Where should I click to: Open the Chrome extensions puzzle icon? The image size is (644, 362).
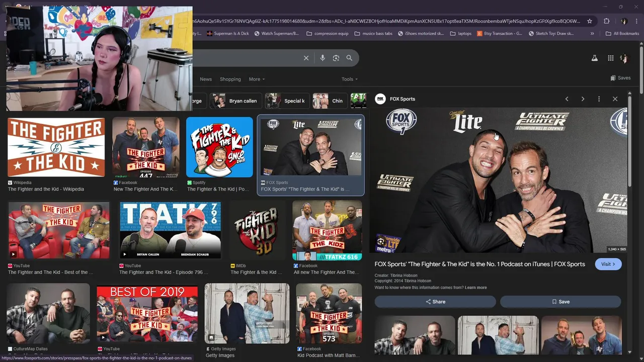click(x=606, y=21)
